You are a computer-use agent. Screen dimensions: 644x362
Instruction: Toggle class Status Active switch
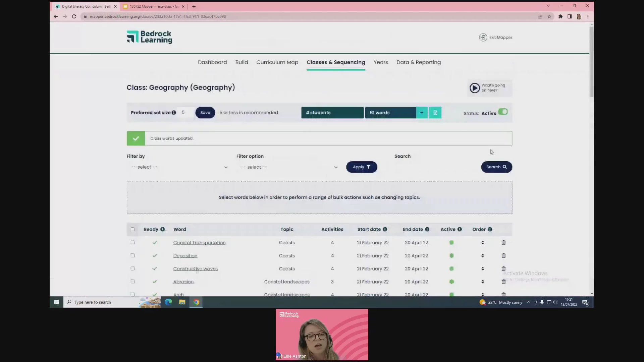pos(503,112)
